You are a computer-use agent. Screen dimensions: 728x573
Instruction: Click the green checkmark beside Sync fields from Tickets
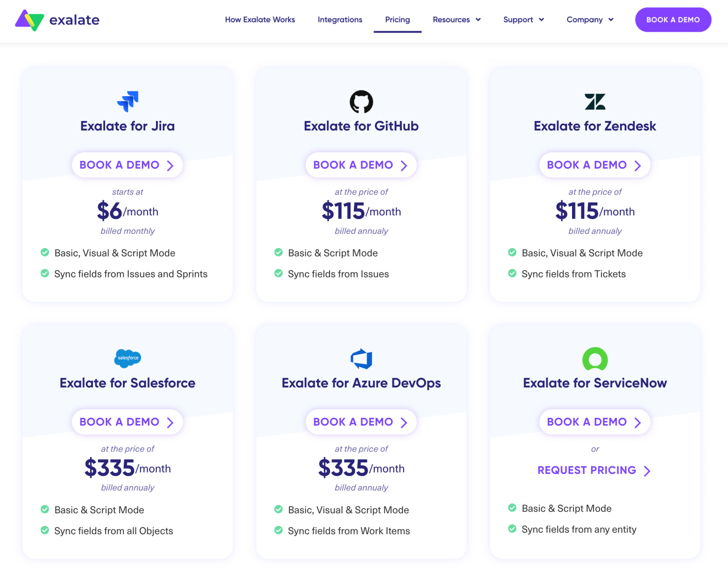(512, 273)
